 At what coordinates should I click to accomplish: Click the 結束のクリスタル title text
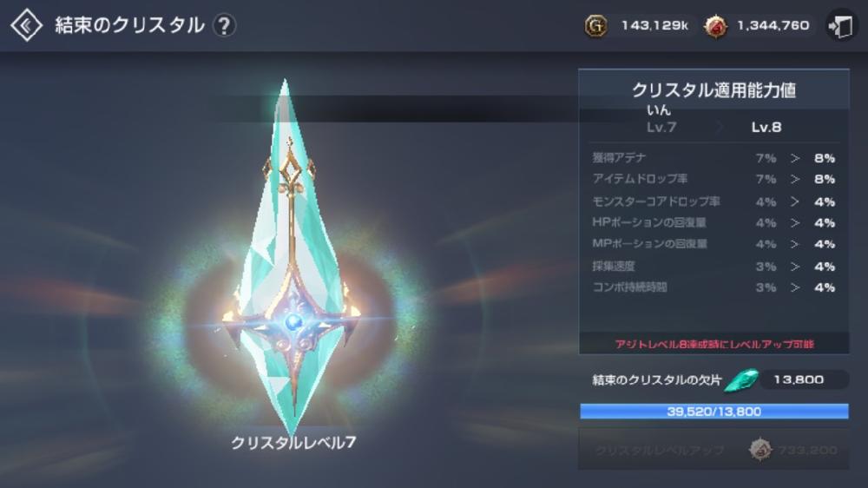coord(129,25)
